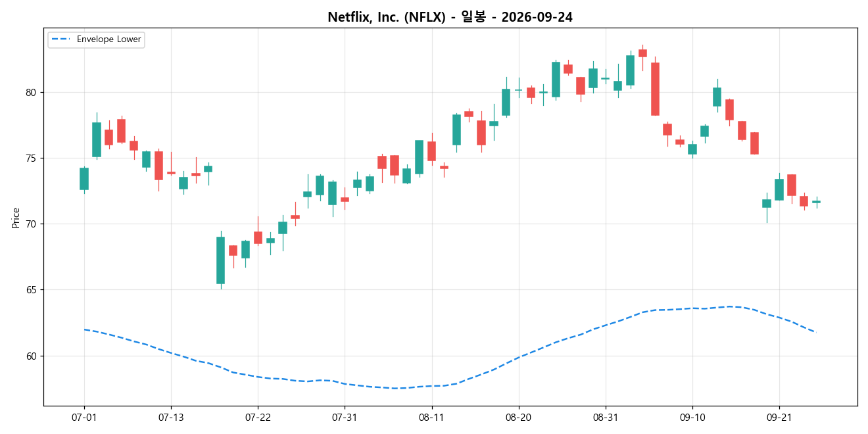Screen dimensions: 868x434
Task: Click the dashed blue legend line sample
Action: (x=61, y=39)
